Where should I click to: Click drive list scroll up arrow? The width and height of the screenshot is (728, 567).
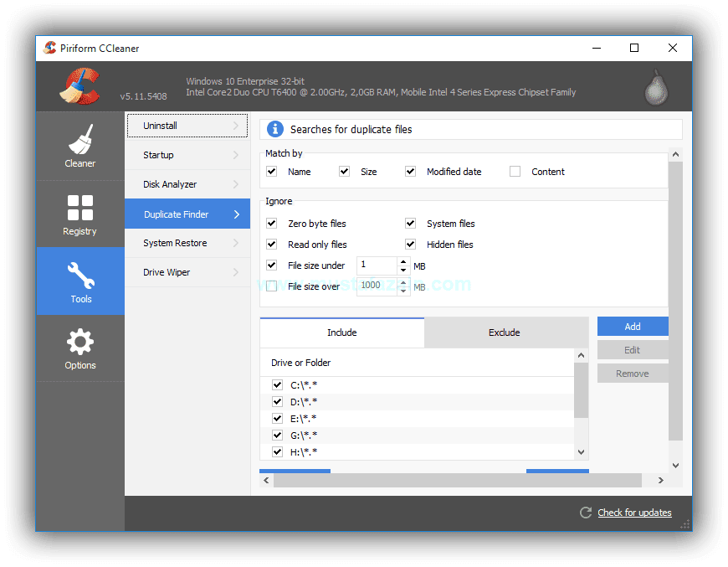(581, 356)
